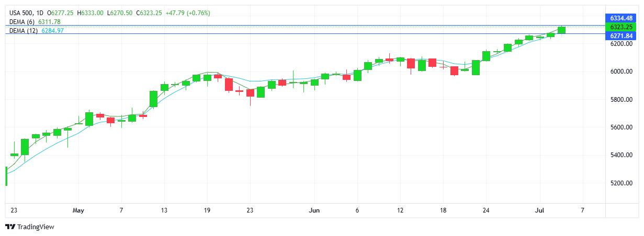
Task: Select the 1D interval label
Action: click(40, 13)
